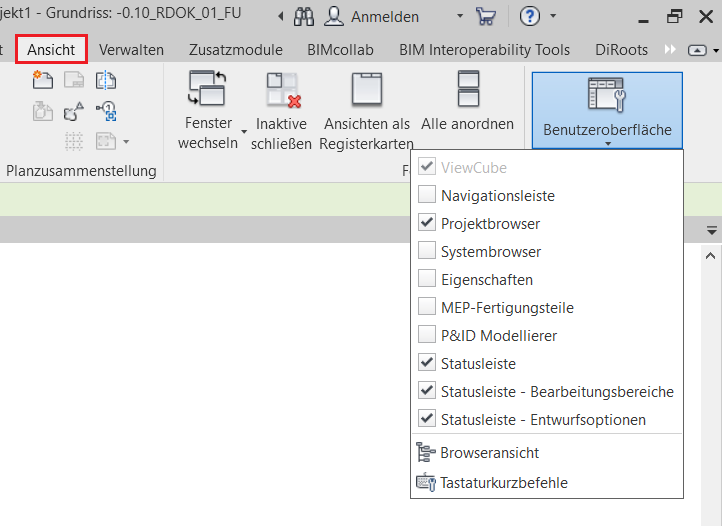Click the Fenster wechseln icon
This screenshot has width=722, height=526.
207,88
